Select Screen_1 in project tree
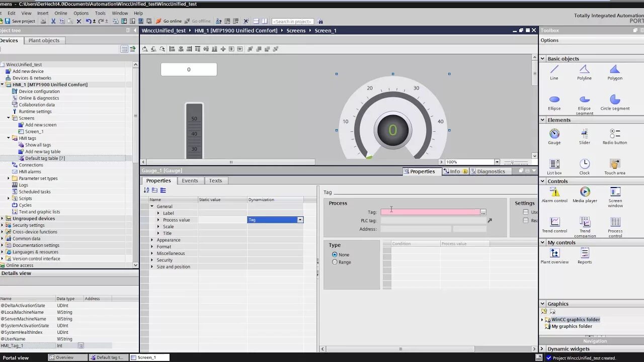This screenshot has width=644, height=362. pyautogui.click(x=34, y=132)
